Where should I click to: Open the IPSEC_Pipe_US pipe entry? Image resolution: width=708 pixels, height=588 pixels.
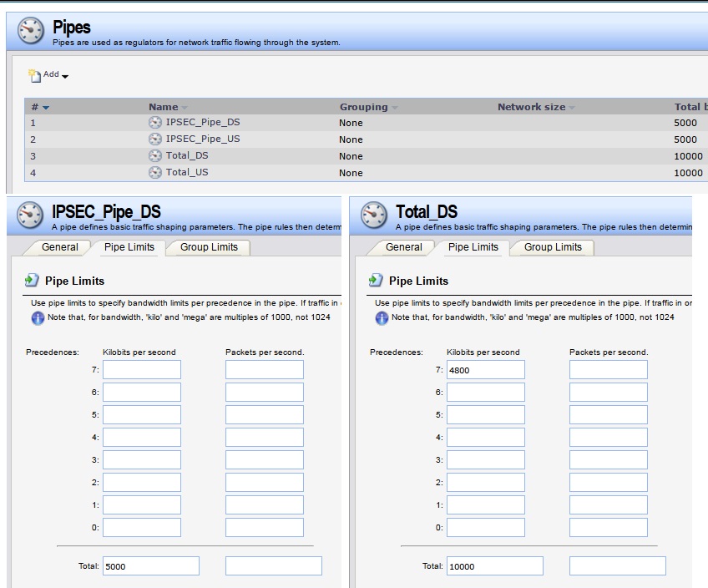(x=202, y=139)
